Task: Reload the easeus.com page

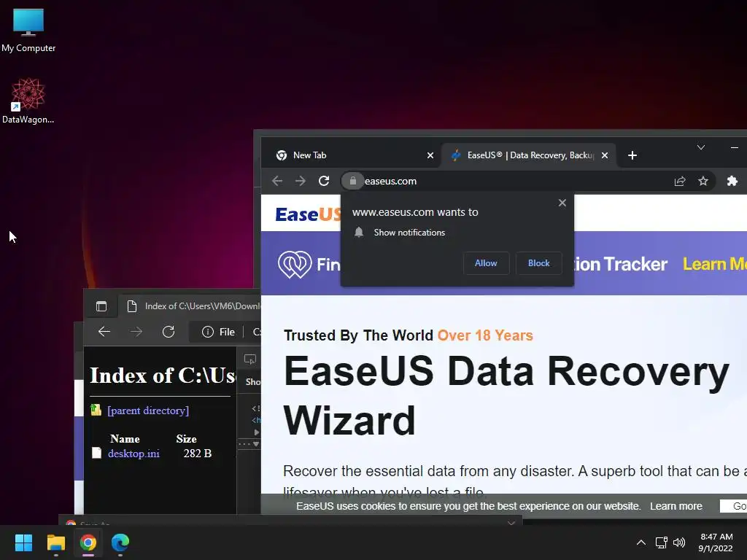Action: 324,181
